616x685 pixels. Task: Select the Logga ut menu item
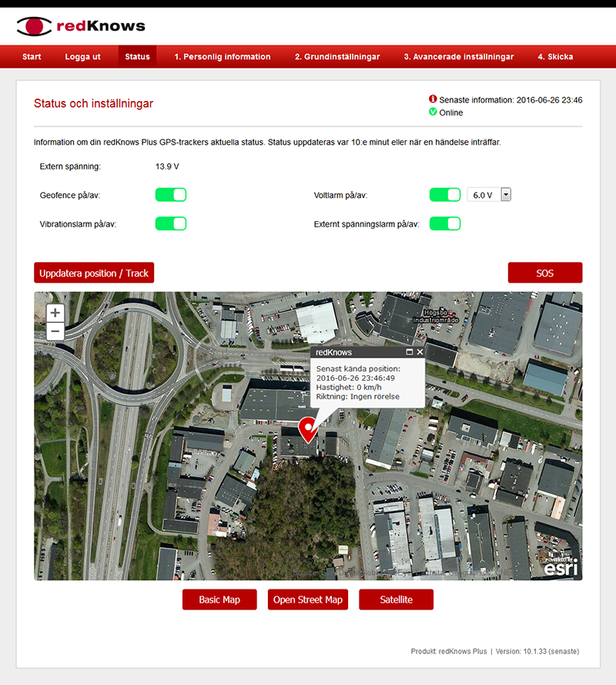[82, 57]
